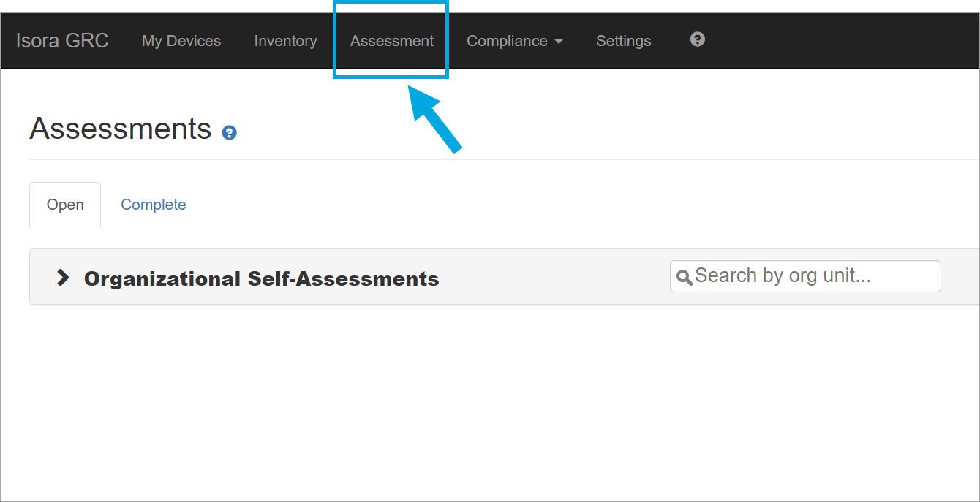Screen dimensions: 980x502
Task: Click the caret arrow next to Compliance
Action: coord(559,42)
